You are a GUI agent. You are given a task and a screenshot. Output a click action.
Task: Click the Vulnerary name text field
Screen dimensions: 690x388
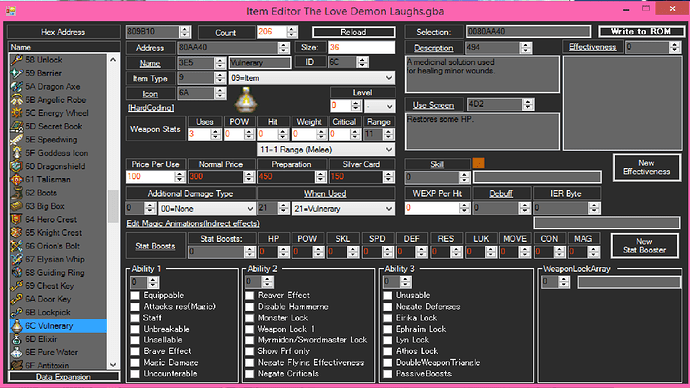(260, 63)
